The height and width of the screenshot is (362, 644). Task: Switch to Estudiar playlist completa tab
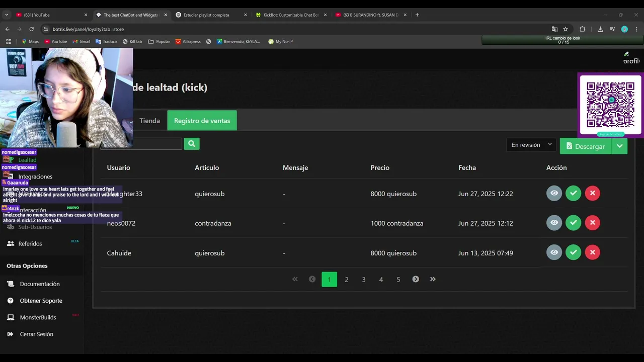click(211, 15)
